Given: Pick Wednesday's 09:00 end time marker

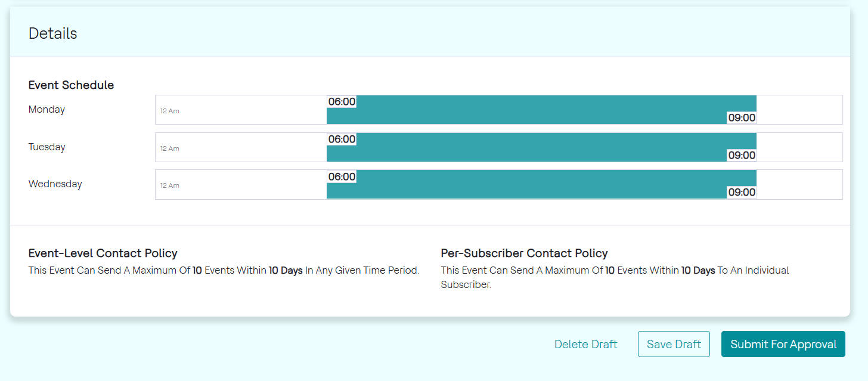Looking at the screenshot, I should coord(742,192).
